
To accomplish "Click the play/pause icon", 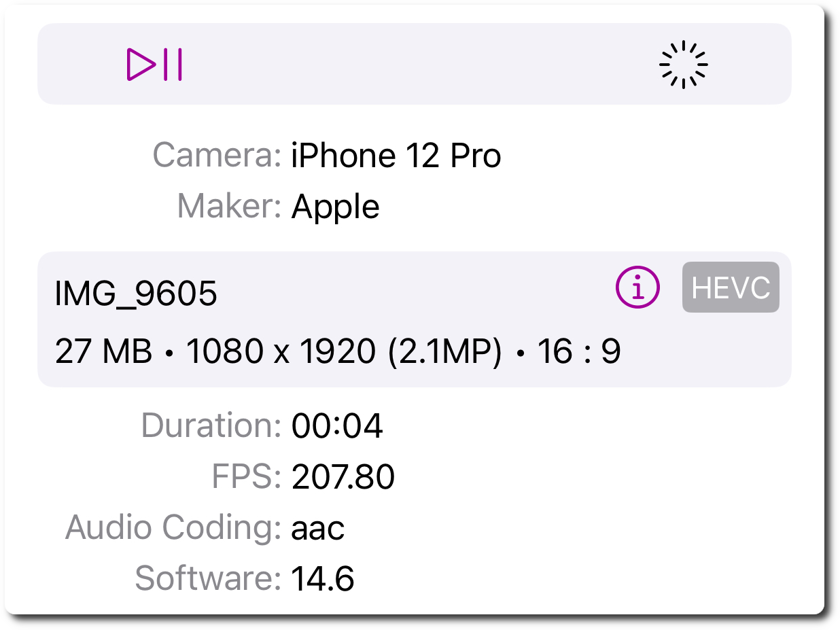I will pos(154,65).
